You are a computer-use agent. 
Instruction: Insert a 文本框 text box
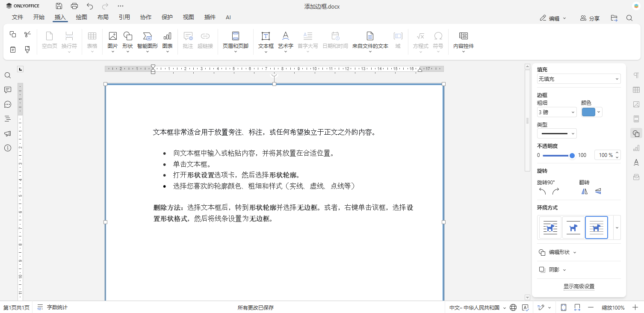tap(266, 41)
